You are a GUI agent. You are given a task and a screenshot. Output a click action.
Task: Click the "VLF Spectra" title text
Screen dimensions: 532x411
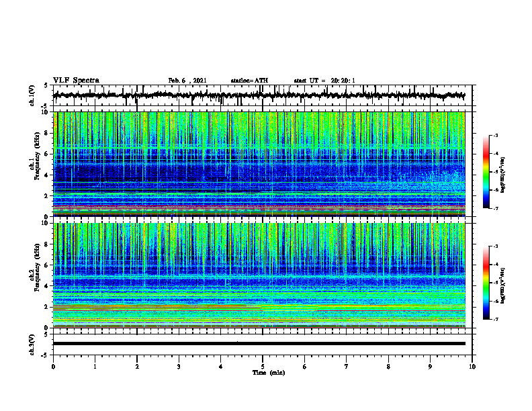tap(76, 81)
